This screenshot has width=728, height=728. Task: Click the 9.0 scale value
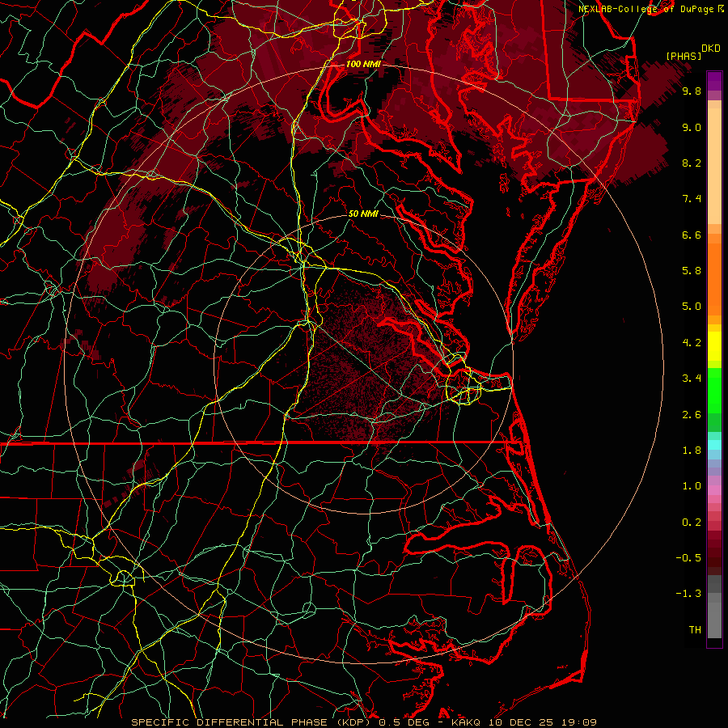692,127
